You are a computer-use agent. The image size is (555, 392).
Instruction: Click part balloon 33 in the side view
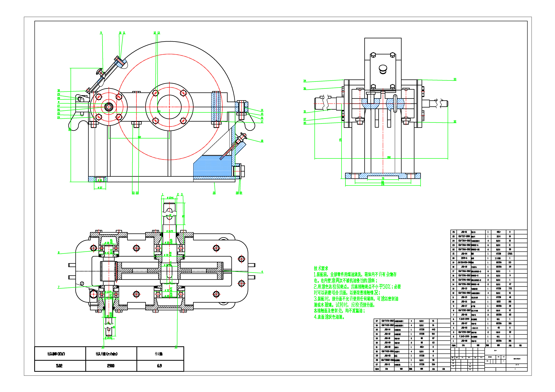(455, 79)
